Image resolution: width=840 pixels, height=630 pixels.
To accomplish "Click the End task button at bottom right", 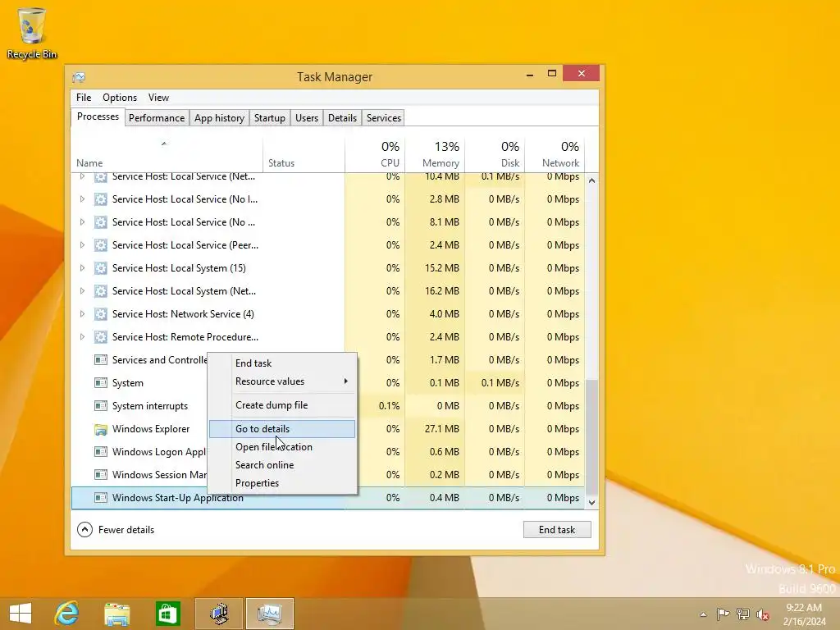I will 557,530.
